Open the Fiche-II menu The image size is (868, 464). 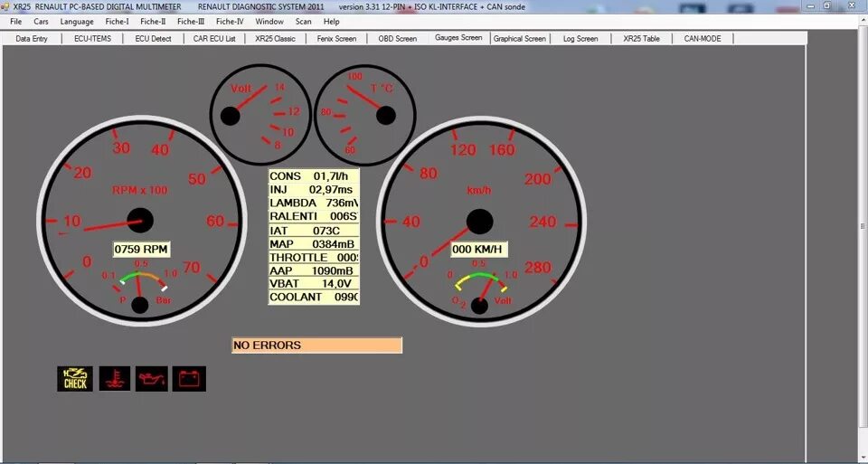[153, 22]
